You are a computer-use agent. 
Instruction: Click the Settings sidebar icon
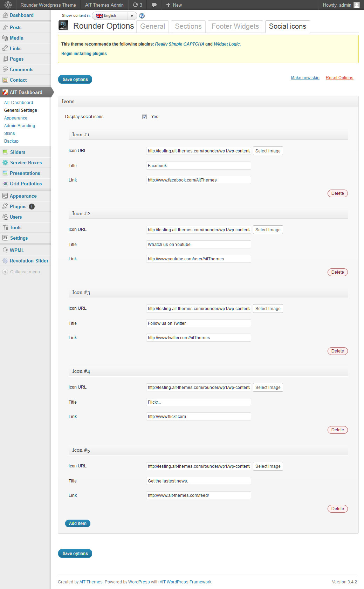(x=5, y=238)
